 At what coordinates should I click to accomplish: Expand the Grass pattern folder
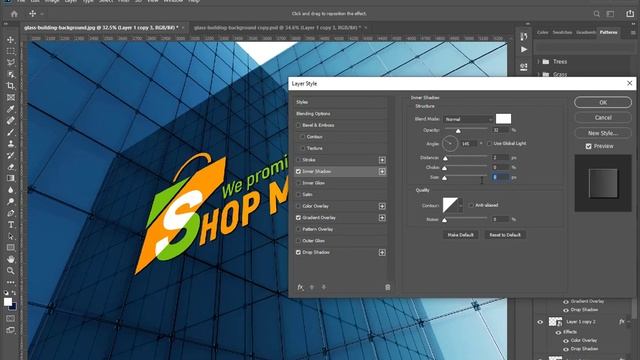point(539,74)
